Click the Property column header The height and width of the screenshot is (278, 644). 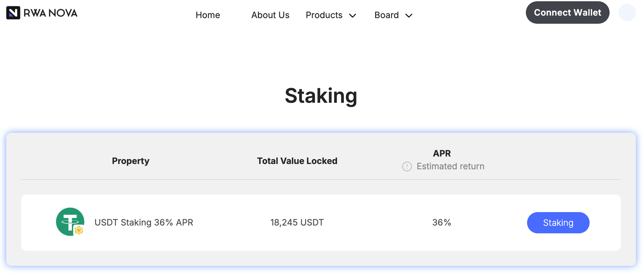pyautogui.click(x=131, y=161)
